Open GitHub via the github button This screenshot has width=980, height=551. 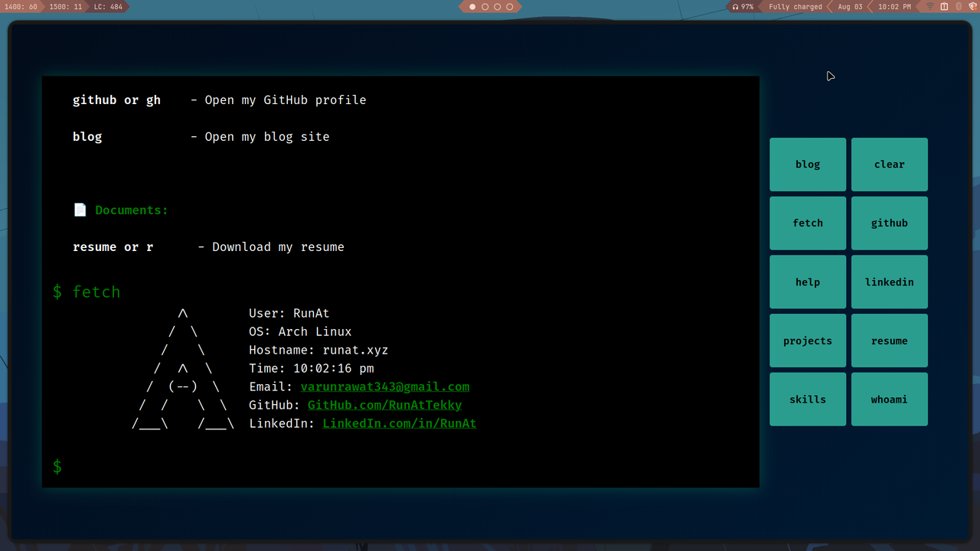(890, 223)
